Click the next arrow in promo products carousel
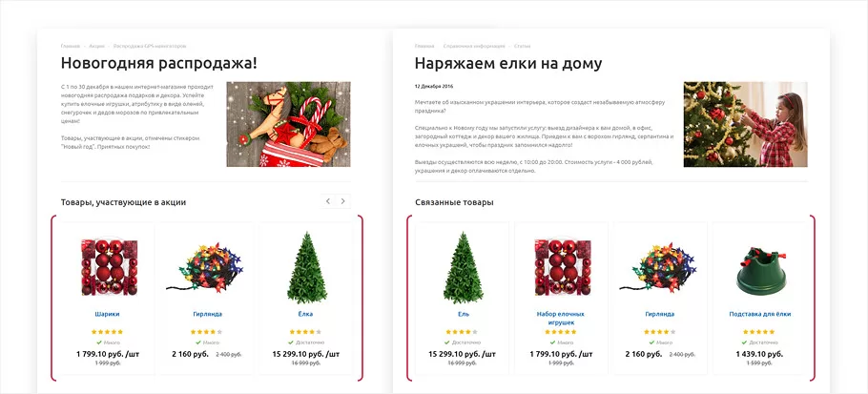 tap(343, 201)
